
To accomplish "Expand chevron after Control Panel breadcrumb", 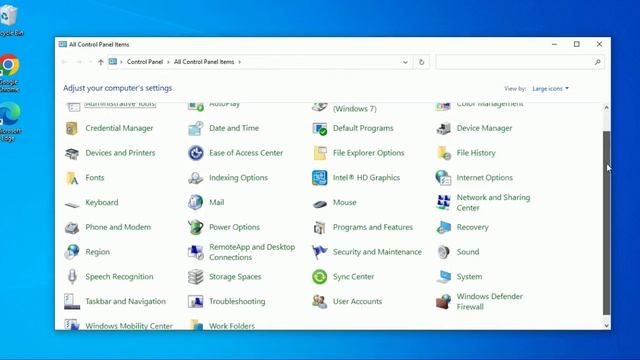I will (168, 62).
